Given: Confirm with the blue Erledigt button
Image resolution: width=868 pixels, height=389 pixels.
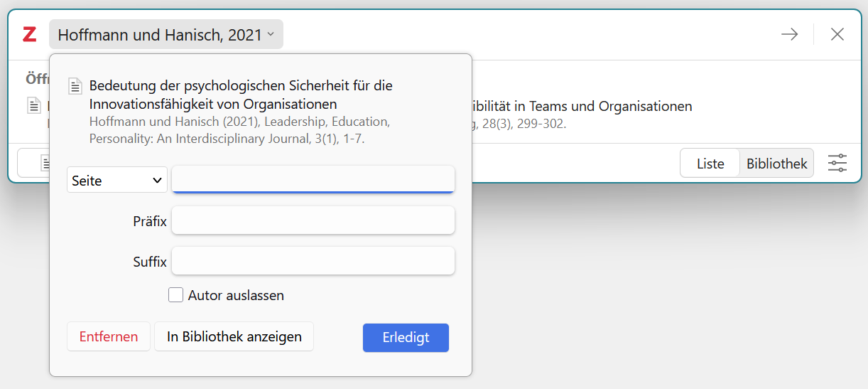Looking at the screenshot, I should click(406, 338).
